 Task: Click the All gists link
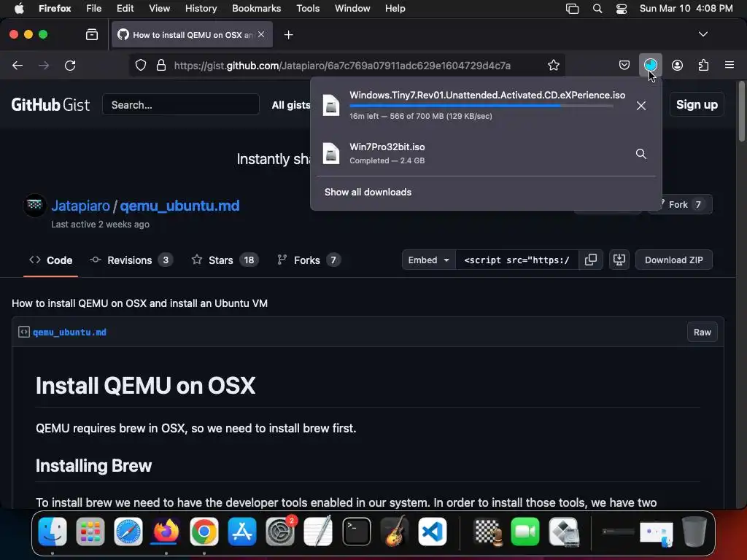(x=290, y=105)
